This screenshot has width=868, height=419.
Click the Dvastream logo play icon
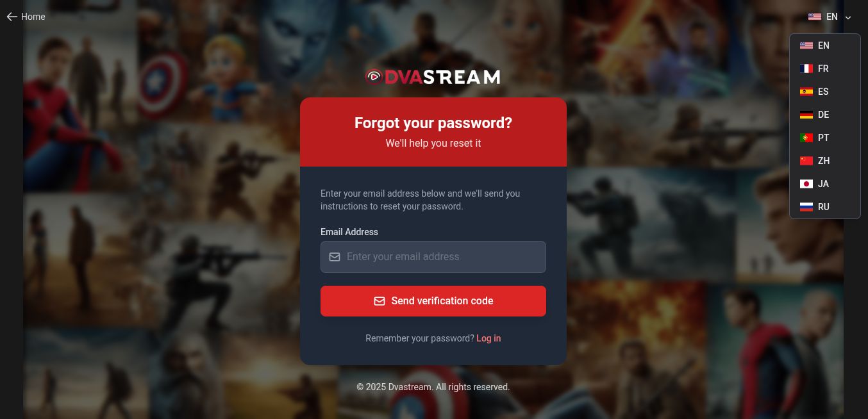[374, 78]
